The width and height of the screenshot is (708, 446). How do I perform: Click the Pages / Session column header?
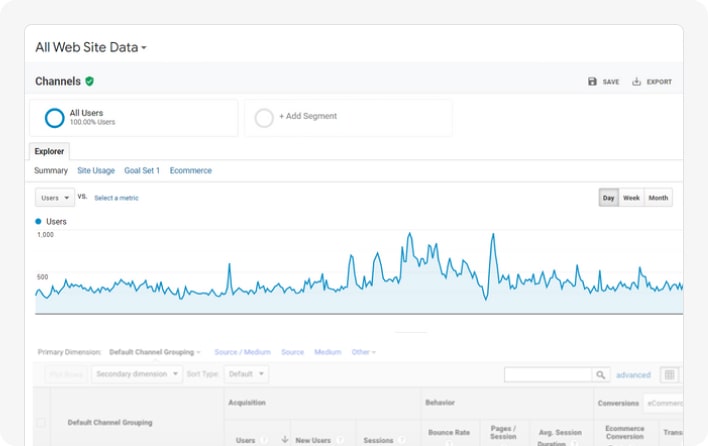click(503, 432)
